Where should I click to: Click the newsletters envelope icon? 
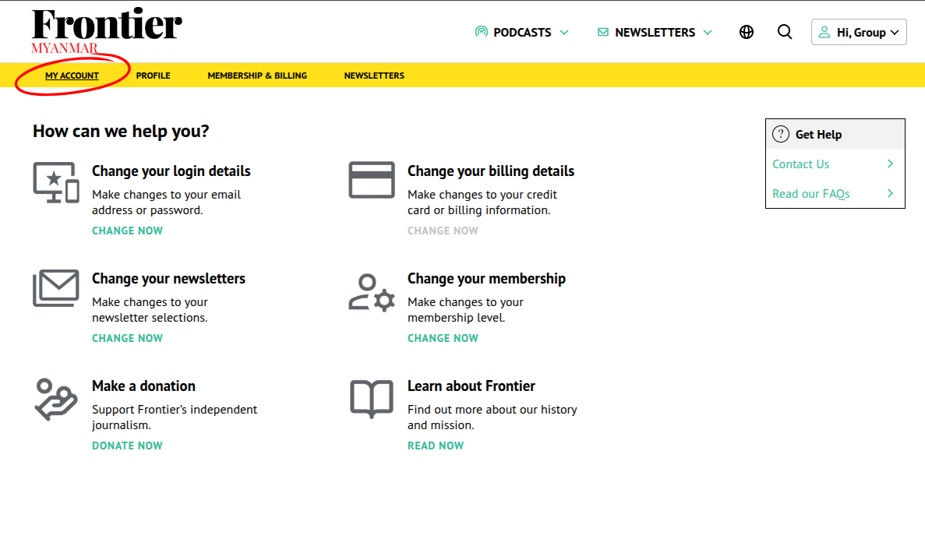[x=56, y=288]
